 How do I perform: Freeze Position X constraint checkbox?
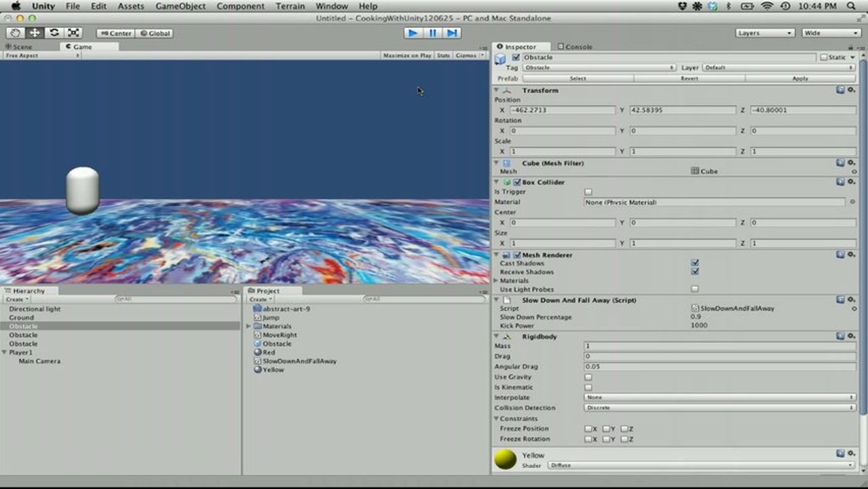point(588,429)
